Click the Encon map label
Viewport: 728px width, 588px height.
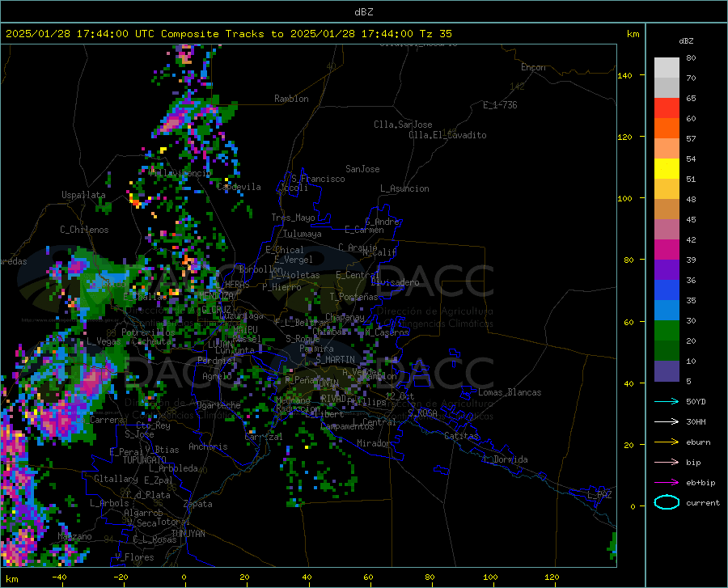click(x=533, y=67)
